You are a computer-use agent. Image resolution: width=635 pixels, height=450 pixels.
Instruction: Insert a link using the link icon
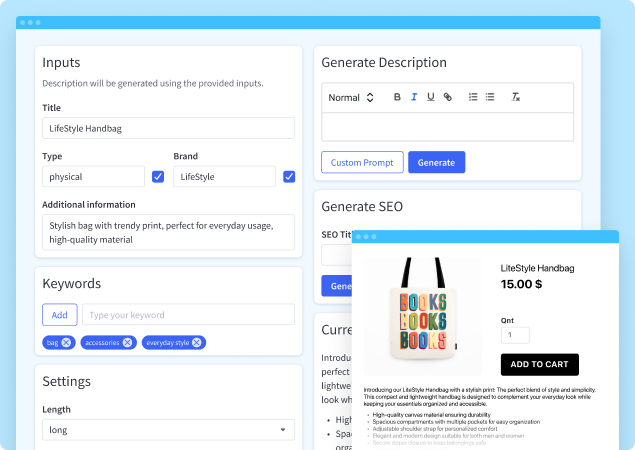click(447, 97)
